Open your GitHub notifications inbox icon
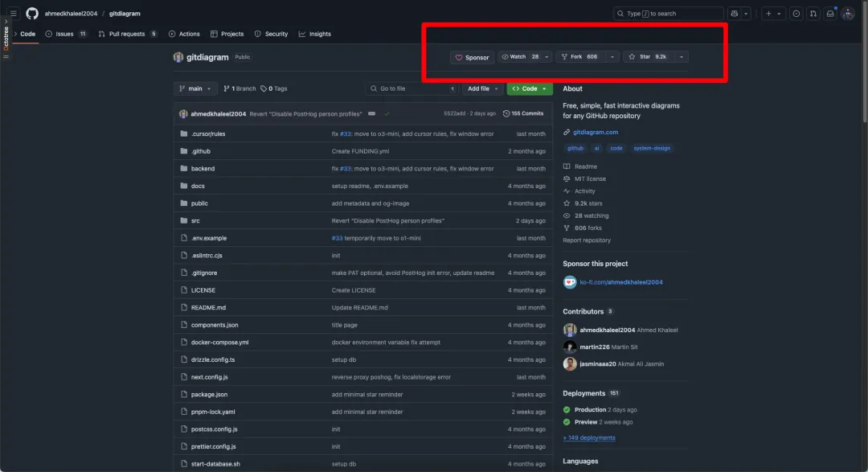Image resolution: width=868 pixels, height=472 pixels. 830,14
